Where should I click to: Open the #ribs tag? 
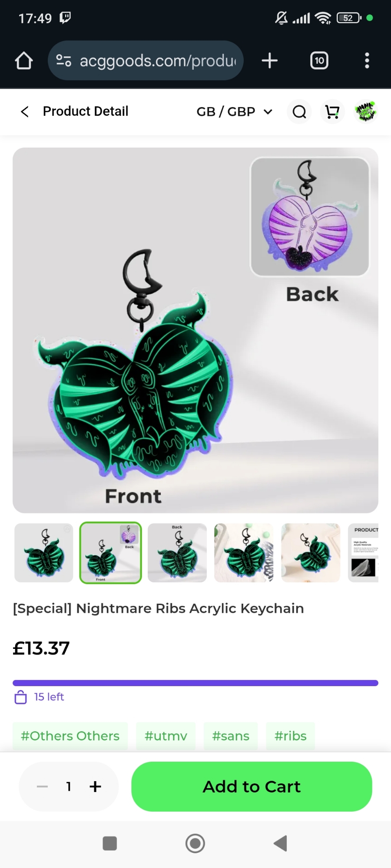coord(291,736)
